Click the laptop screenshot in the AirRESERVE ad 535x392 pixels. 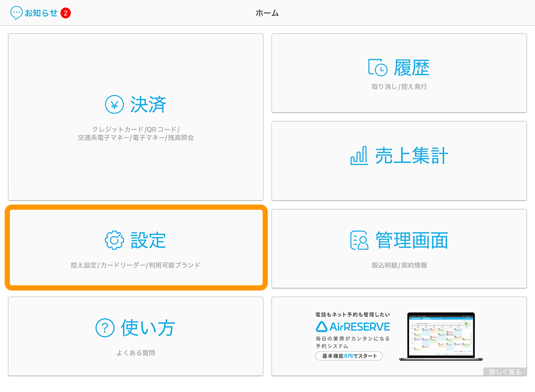click(x=440, y=336)
